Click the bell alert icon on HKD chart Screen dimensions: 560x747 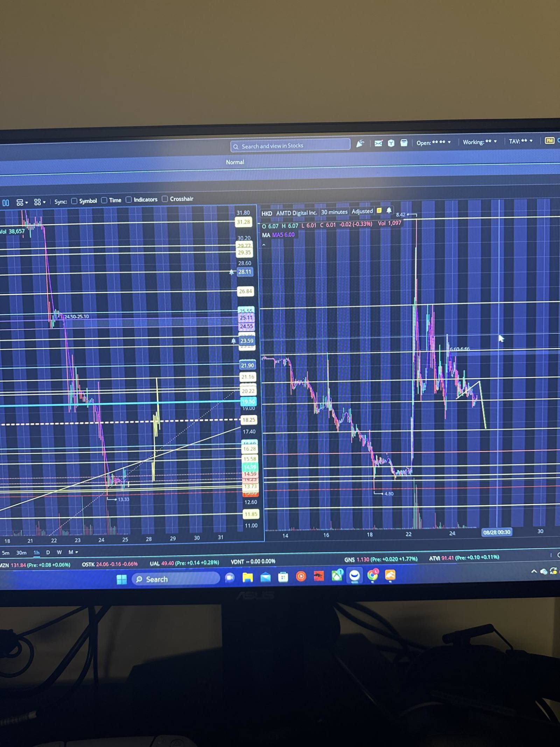[x=389, y=210]
